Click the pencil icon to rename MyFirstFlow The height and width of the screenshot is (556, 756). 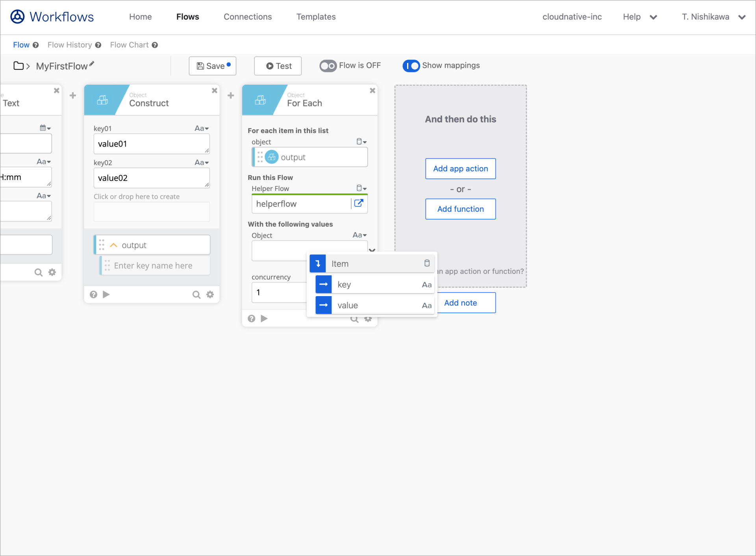click(x=92, y=64)
